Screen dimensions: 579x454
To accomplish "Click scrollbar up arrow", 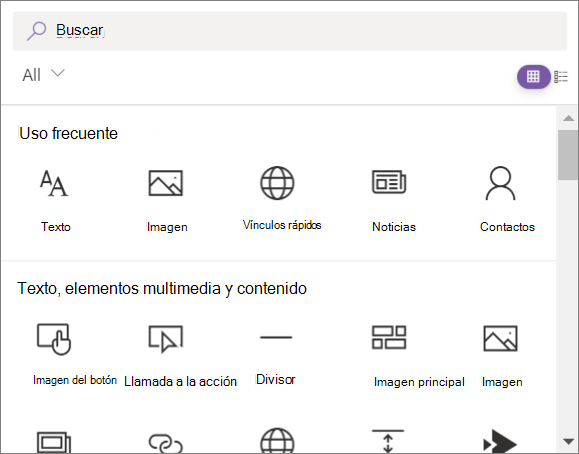I will click(x=568, y=118).
